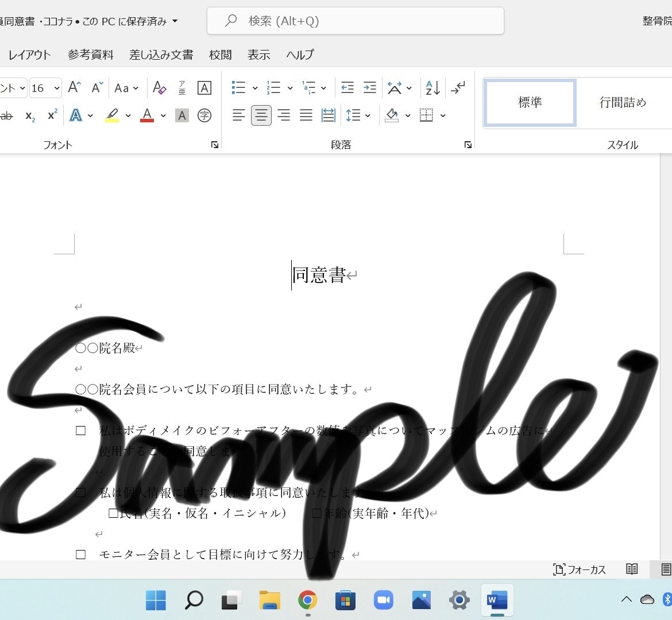The image size is (672, 620).
Task: Expand Text Effects dropdown arrow
Action: (90, 116)
